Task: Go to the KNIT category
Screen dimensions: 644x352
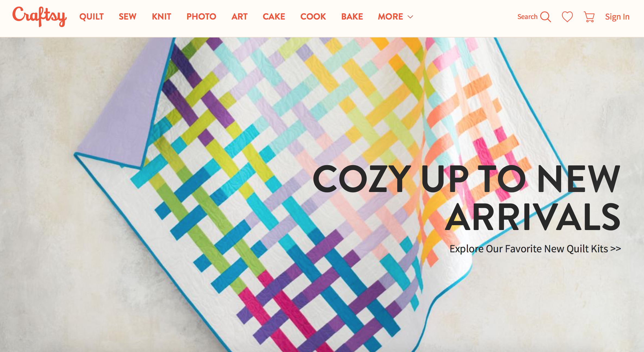Action: click(161, 17)
